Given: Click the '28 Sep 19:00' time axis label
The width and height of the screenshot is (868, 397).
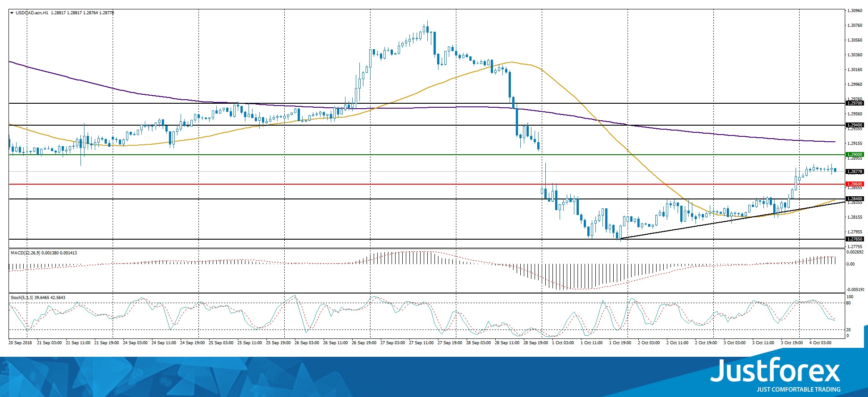Looking at the screenshot, I should [x=535, y=343].
